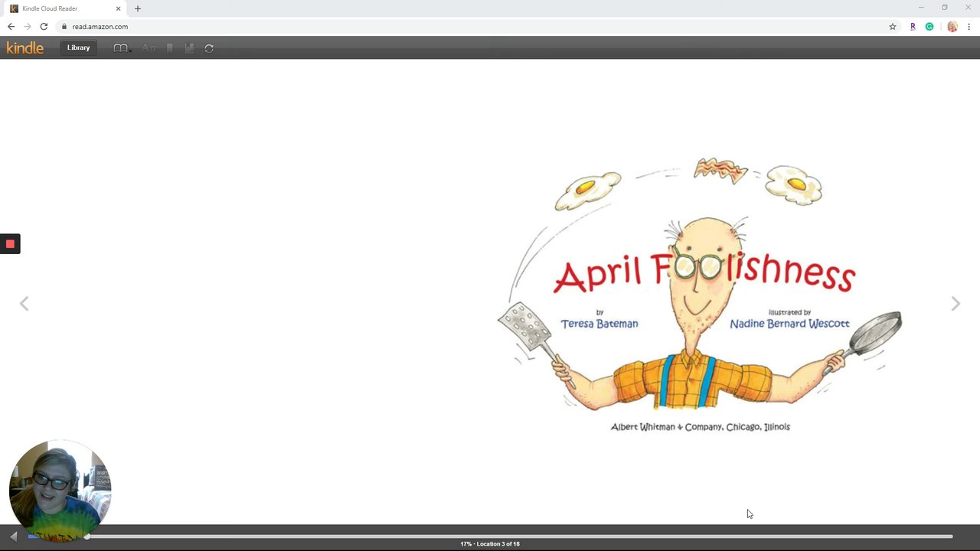980x551 pixels.
Task: Click the back triangle beside the location slider
Action: coord(13,536)
